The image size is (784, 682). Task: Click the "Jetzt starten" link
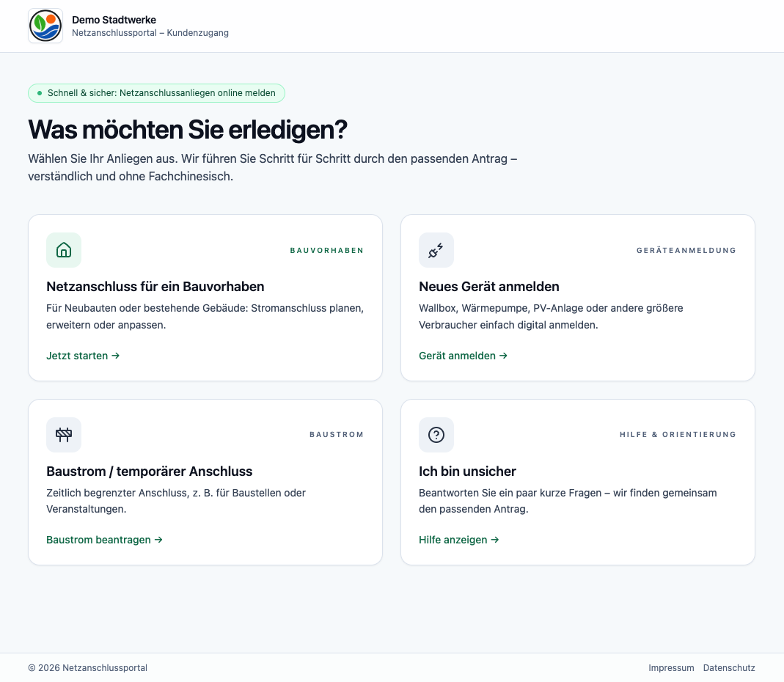pyautogui.click(x=83, y=356)
